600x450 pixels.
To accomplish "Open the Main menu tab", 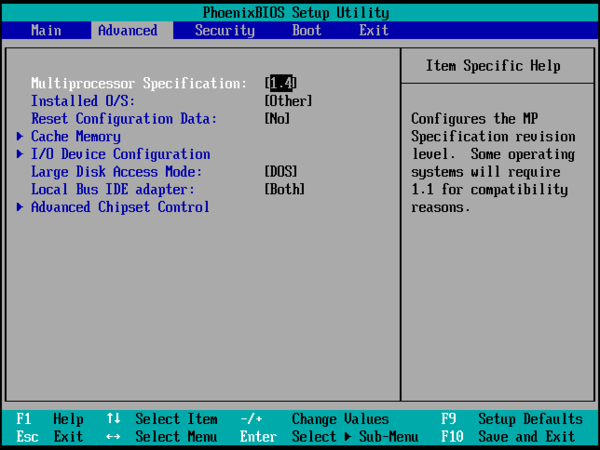I will click(x=46, y=30).
